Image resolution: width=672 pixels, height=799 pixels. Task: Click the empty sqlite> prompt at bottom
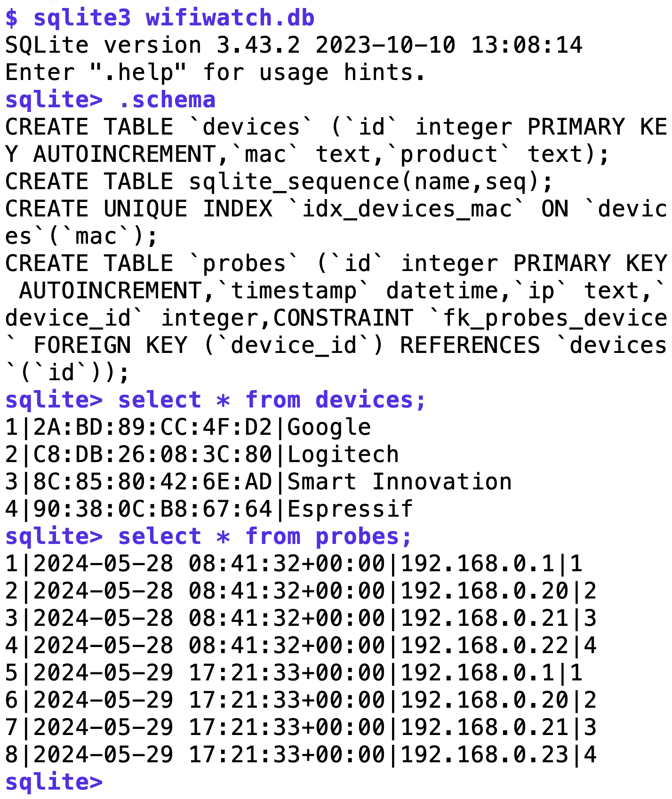pyautogui.click(x=54, y=782)
